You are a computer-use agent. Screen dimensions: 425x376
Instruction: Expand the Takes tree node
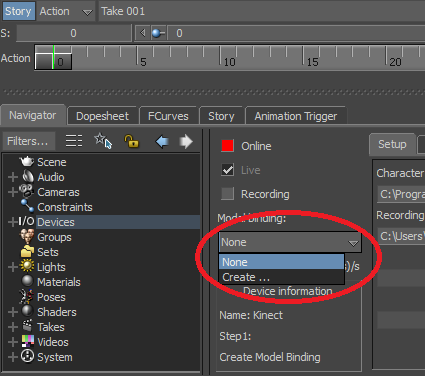[13, 327]
